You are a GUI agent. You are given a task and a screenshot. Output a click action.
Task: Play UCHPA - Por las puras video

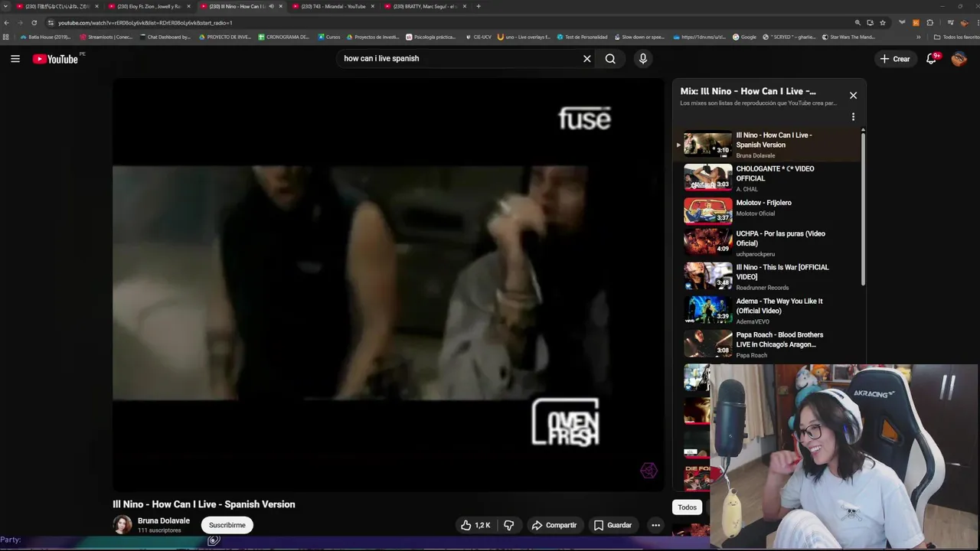(x=769, y=243)
